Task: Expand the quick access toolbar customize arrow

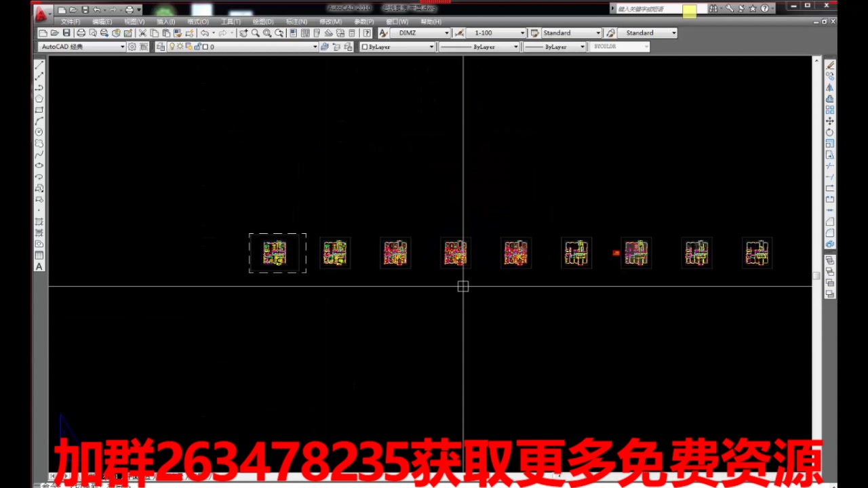Action: (139, 10)
